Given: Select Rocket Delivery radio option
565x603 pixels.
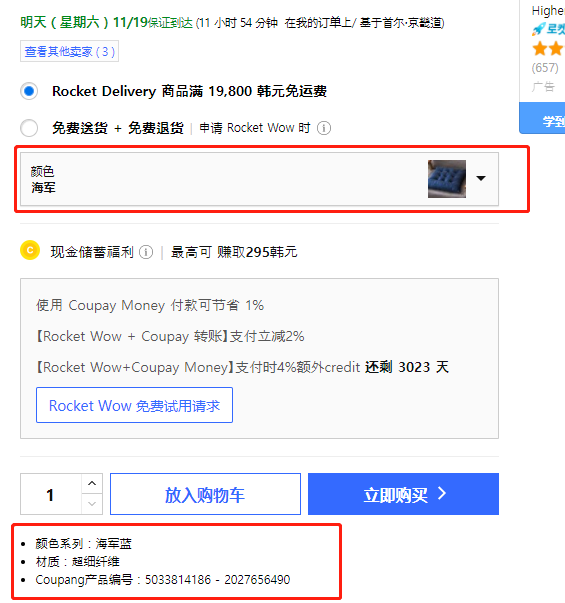Looking at the screenshot, I should coord(29,91).
